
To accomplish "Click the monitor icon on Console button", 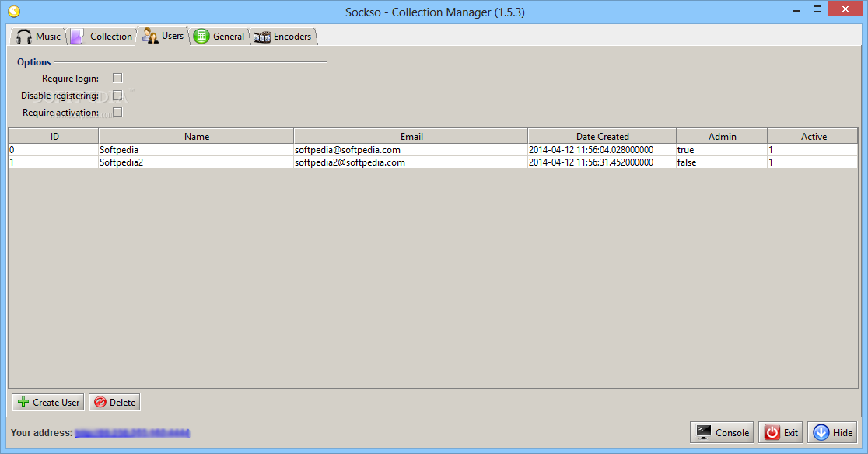I will (x=704, y=432).
